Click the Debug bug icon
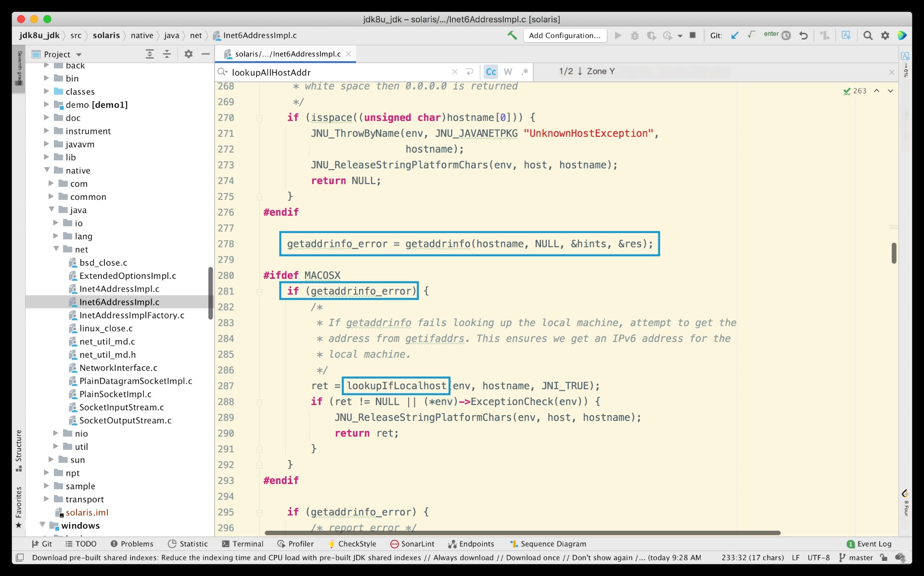Viewport: 924px width, 576px height. tap(635, 35)
